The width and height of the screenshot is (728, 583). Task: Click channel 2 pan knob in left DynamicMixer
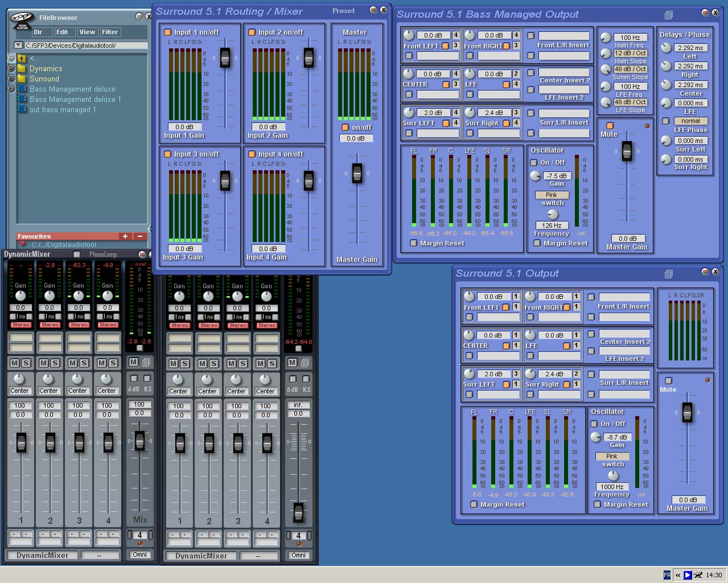coord(48,379)
